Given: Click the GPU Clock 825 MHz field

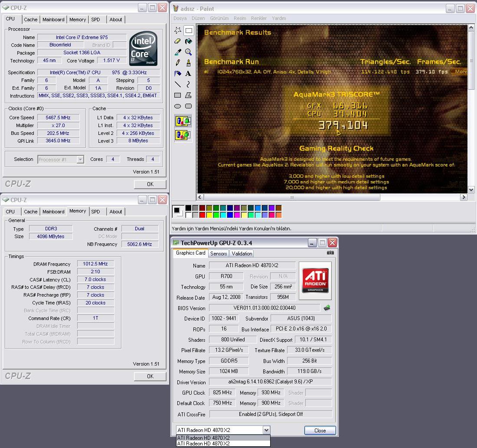Looking at the screenshot, I should [222, 392].
